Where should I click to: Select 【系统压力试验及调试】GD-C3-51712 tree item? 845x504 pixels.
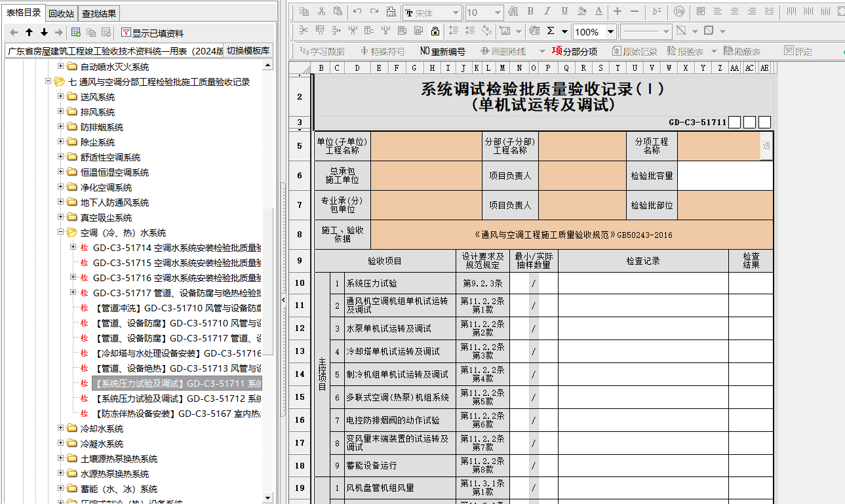[x=178, y=398]
